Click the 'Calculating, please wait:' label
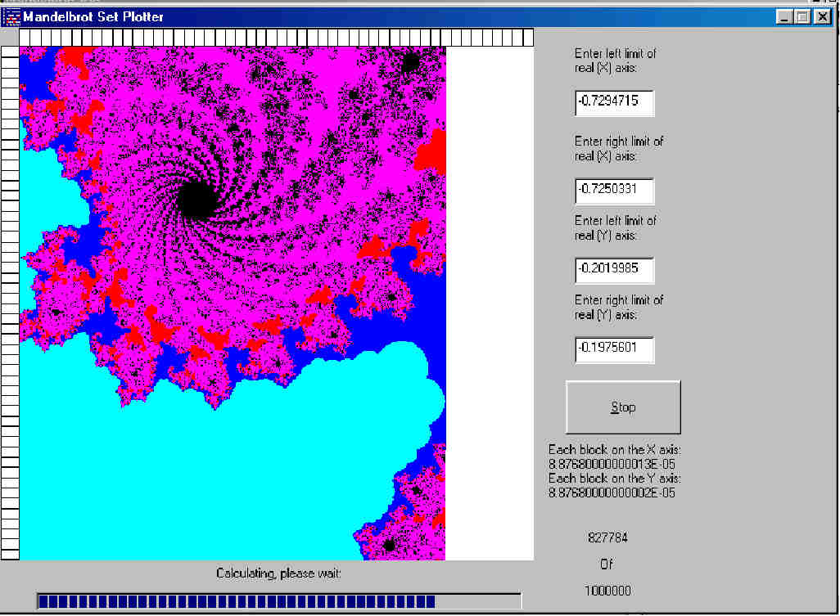 point(278,573)
